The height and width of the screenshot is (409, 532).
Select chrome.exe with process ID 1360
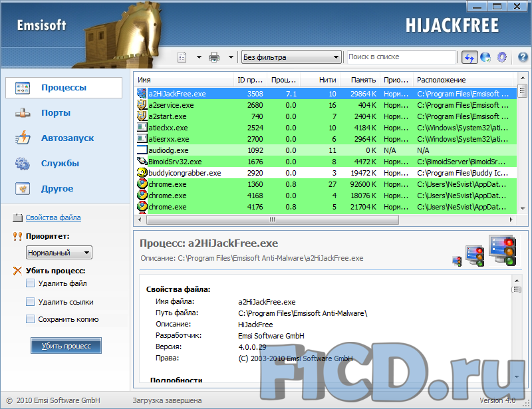pyautogui.click(x=327, y=184)
